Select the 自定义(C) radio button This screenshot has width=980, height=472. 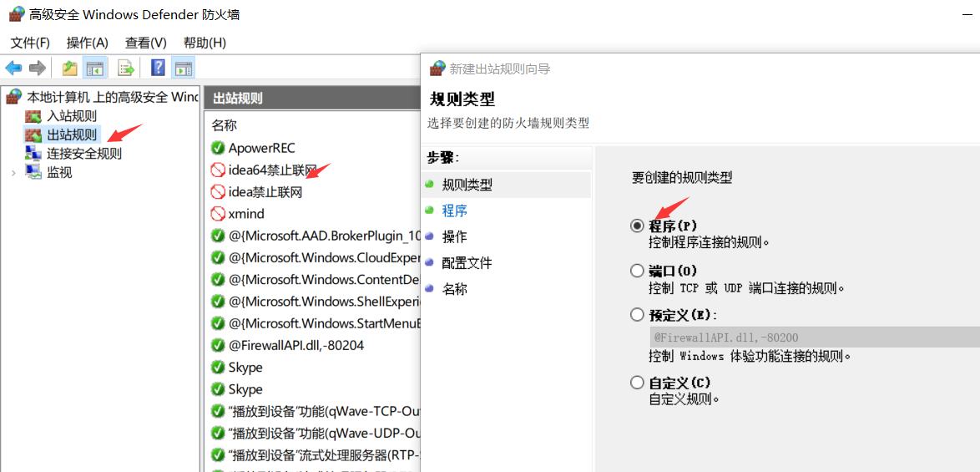pos(637,382)
